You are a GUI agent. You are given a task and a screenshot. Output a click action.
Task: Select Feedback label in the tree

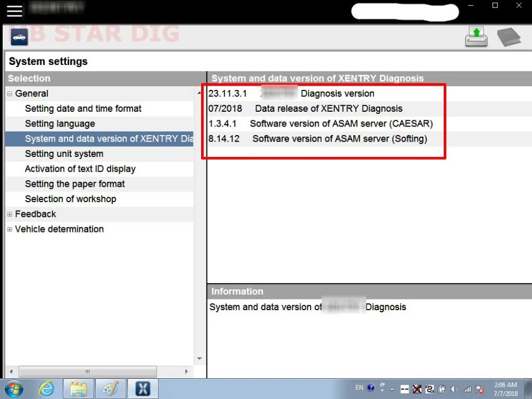click(36, 214)
